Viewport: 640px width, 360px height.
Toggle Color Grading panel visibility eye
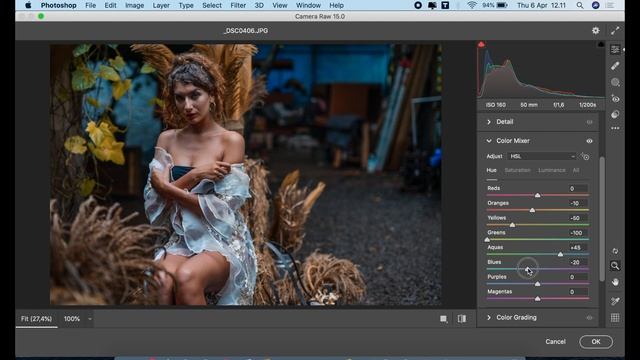point(589,318)
